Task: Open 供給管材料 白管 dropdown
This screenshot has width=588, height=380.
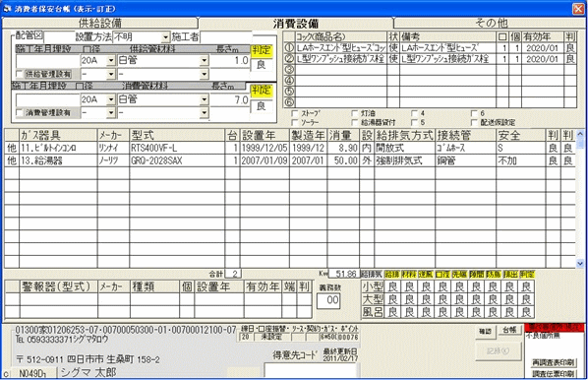Action: [204, 60]
